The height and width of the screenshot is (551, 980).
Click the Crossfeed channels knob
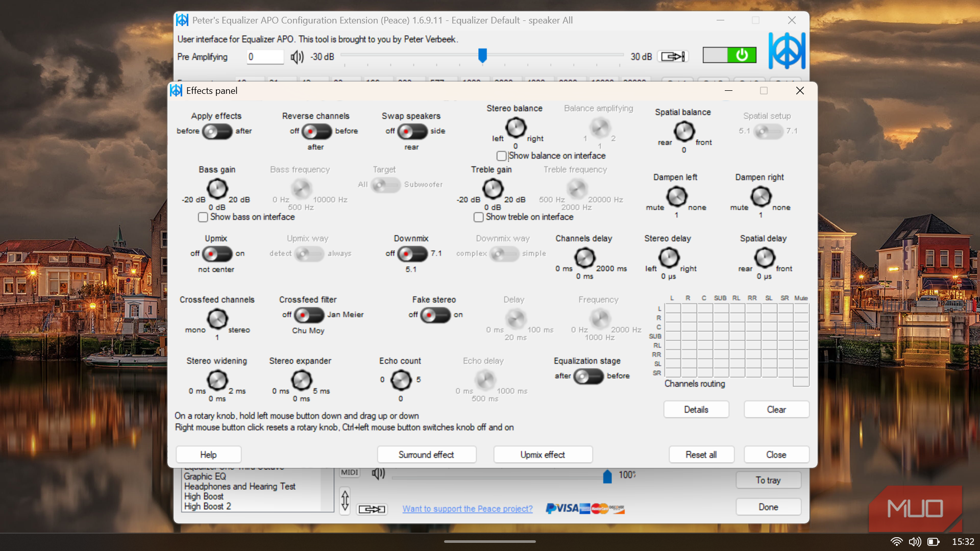click(x=217, y=319)
